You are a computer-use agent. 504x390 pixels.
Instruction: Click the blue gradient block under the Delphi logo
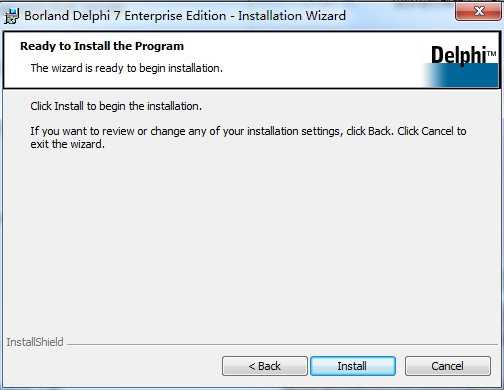pyautogui.click(x=460, y=75)
